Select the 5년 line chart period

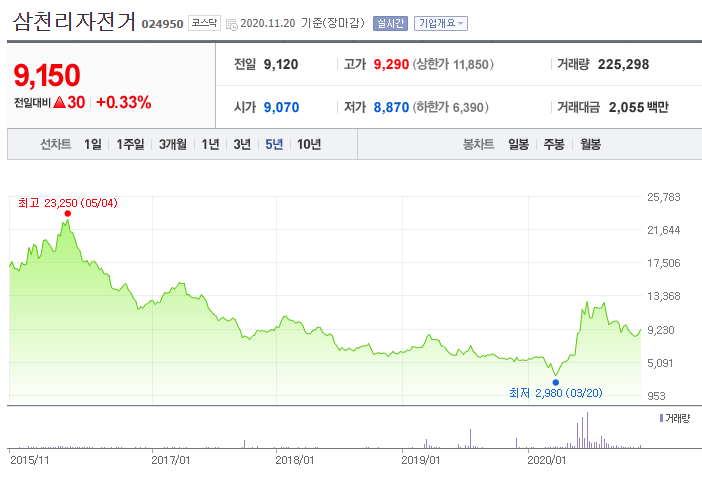[274, 145]
